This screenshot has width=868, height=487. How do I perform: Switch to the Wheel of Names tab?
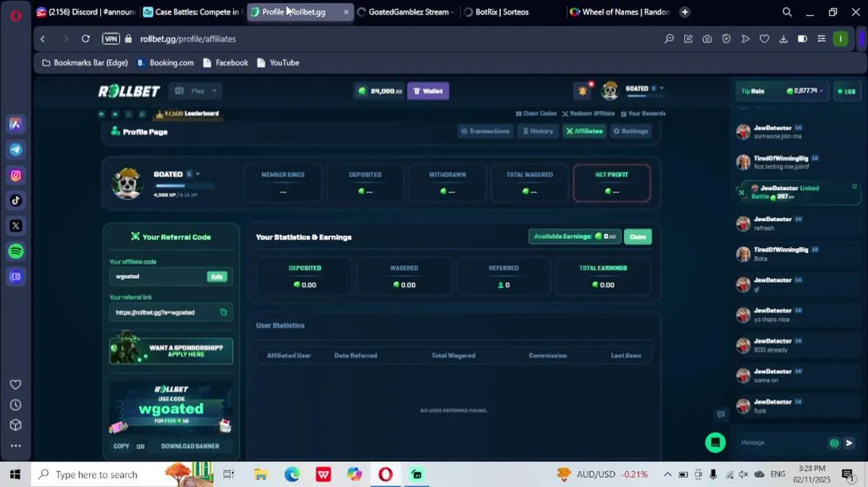619,12
